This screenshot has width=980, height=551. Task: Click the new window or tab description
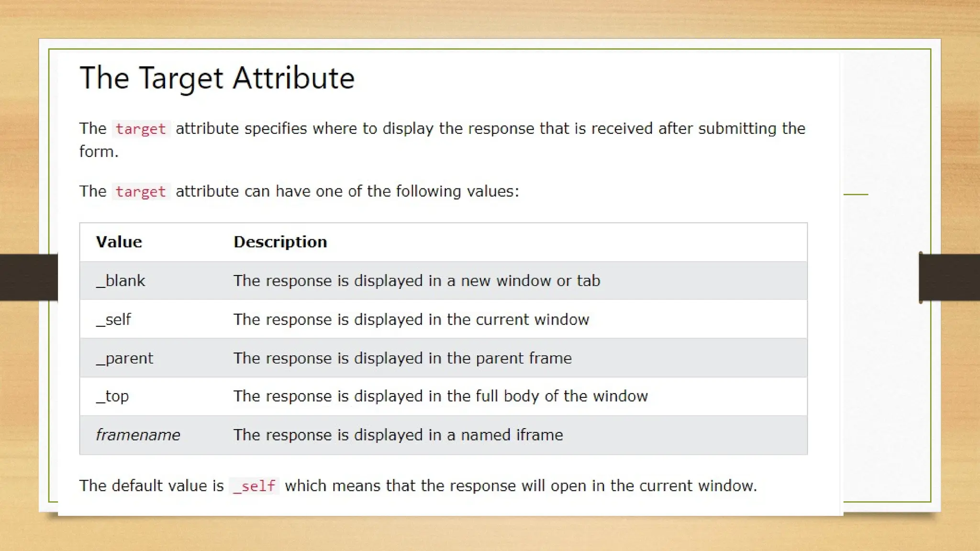[416, 281]
